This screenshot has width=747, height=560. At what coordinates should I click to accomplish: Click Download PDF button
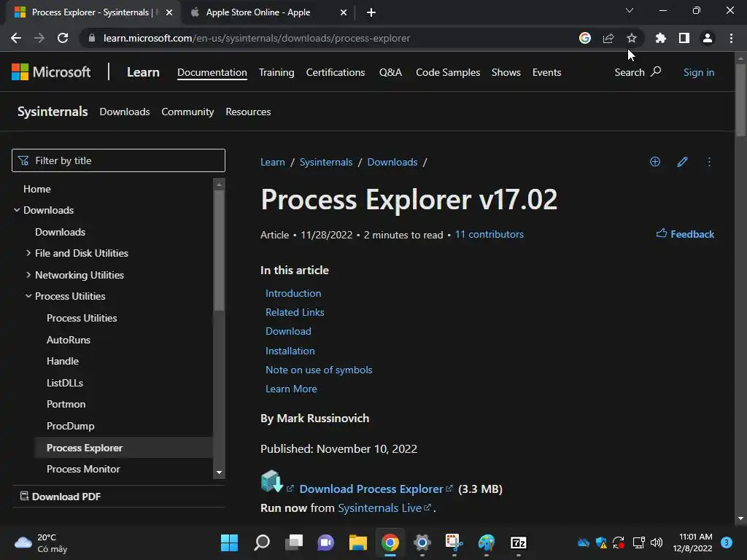(x=61, y=497)
